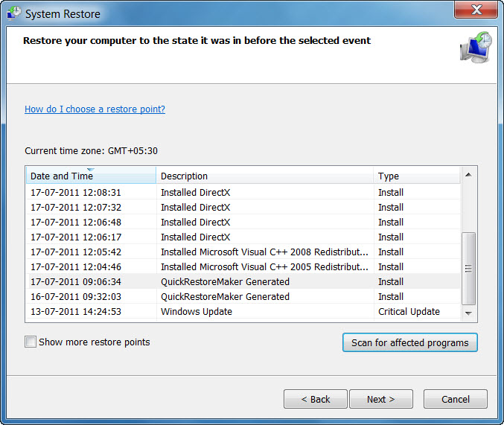
Task: Click Scan for affected programs button
Action: 409,342
